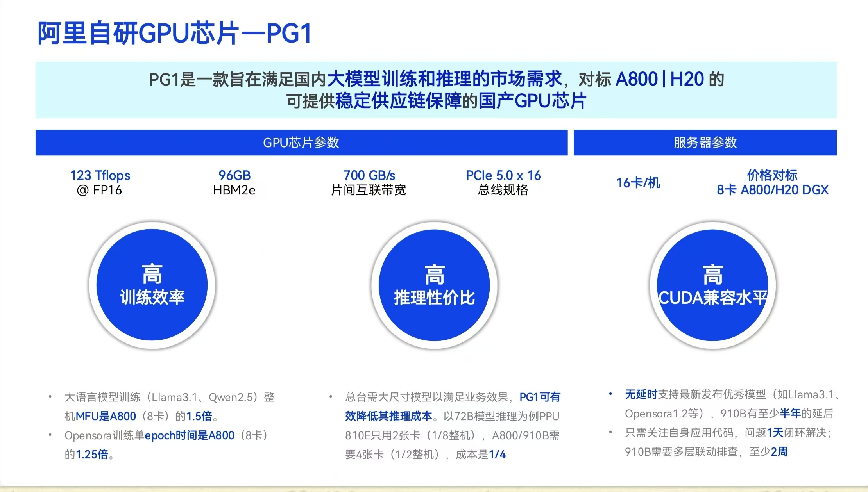Click the 高 CUDA兼容水平 circle
The image size is (868, 492).
712,285
